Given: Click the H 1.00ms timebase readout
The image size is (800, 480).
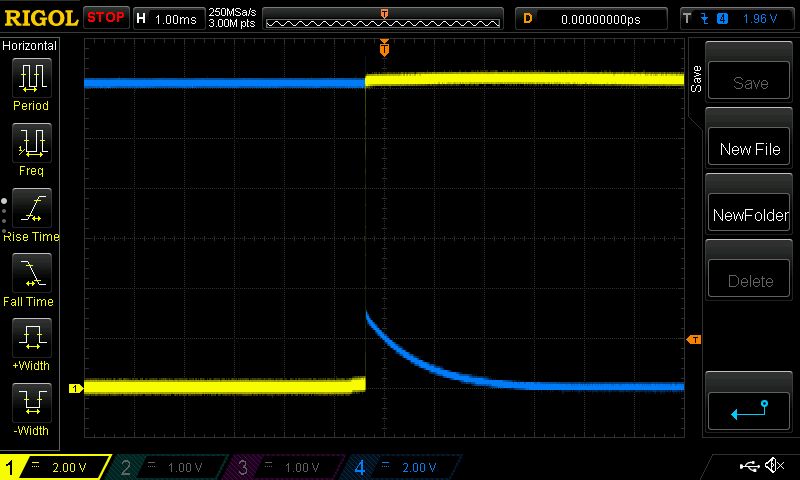Looking at the screenshot, I should (169, 19).
